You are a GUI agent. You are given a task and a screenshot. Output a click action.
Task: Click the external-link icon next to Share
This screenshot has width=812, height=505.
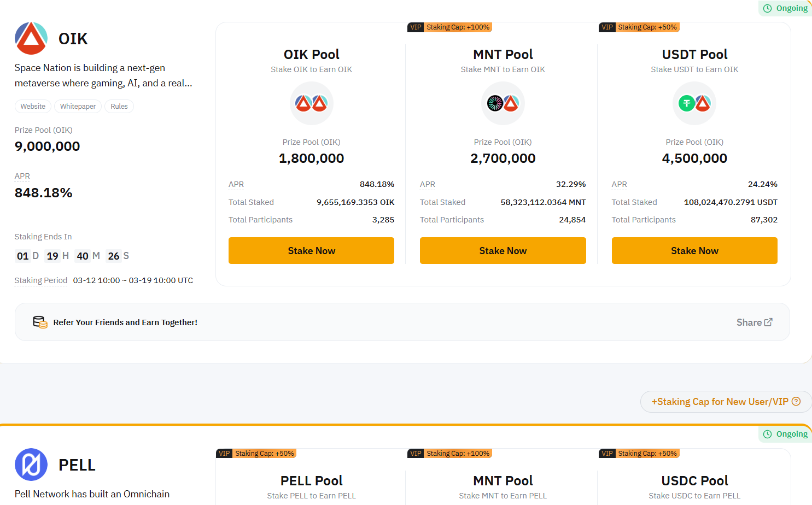pyautogui.click(x=768, y=322)
